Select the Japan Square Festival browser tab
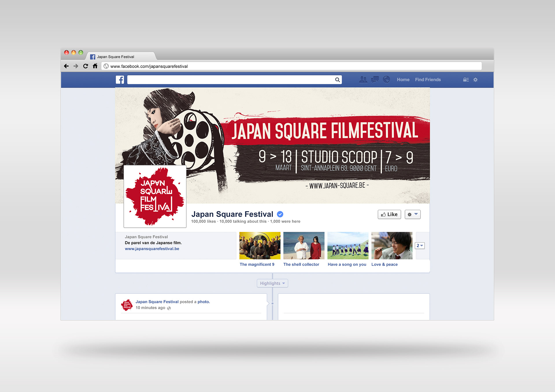The image size is (555, 392). [121, 57]
